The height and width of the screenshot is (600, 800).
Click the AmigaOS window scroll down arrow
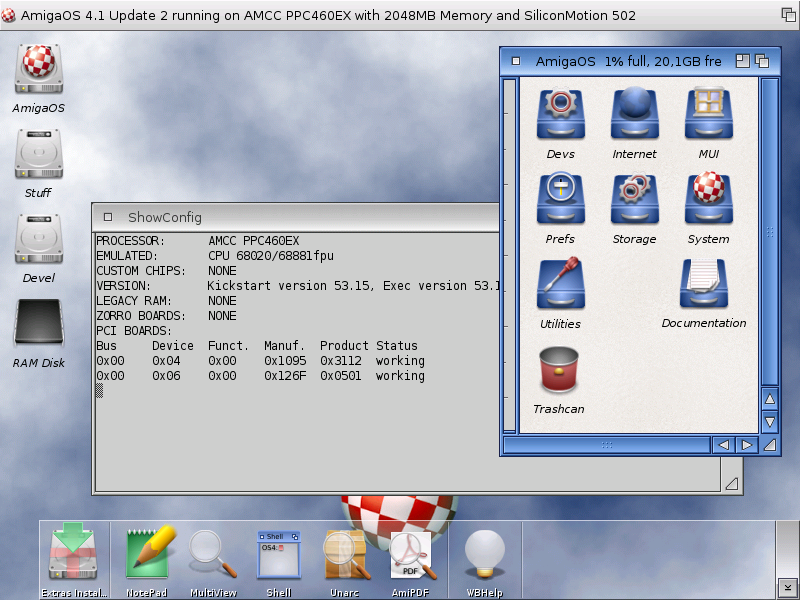point(770,422)
